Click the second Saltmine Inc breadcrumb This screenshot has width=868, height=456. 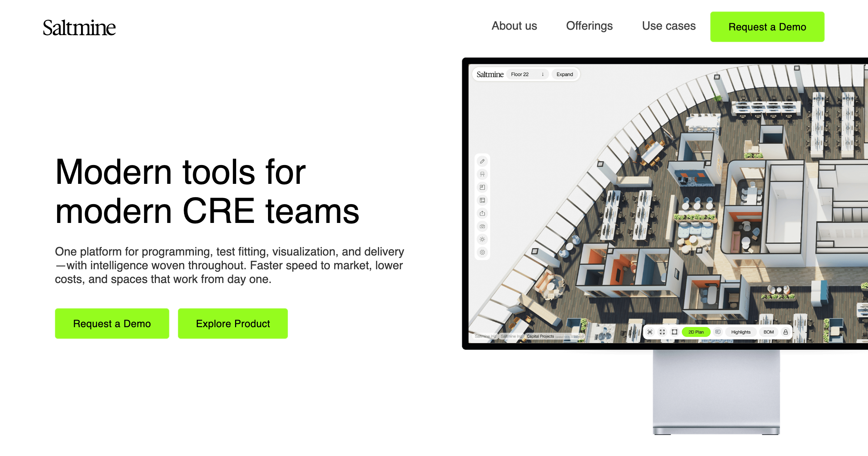(511, 336)
